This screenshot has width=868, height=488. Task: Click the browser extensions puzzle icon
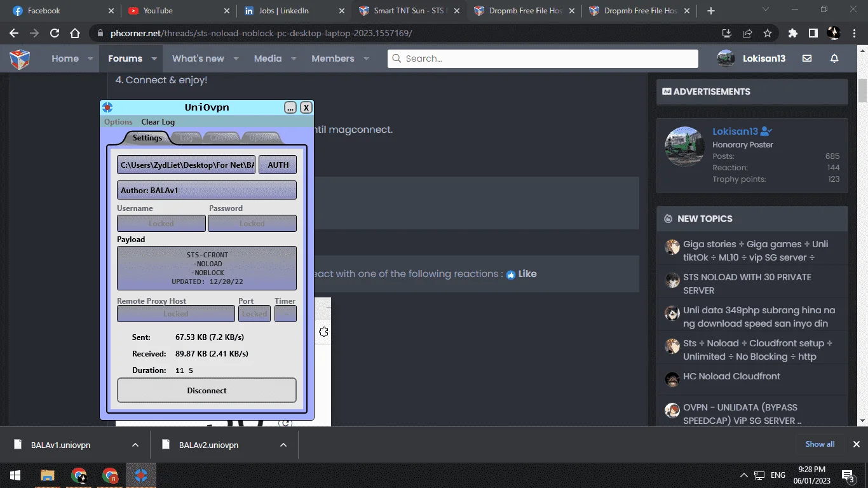(x=792, y=33)
